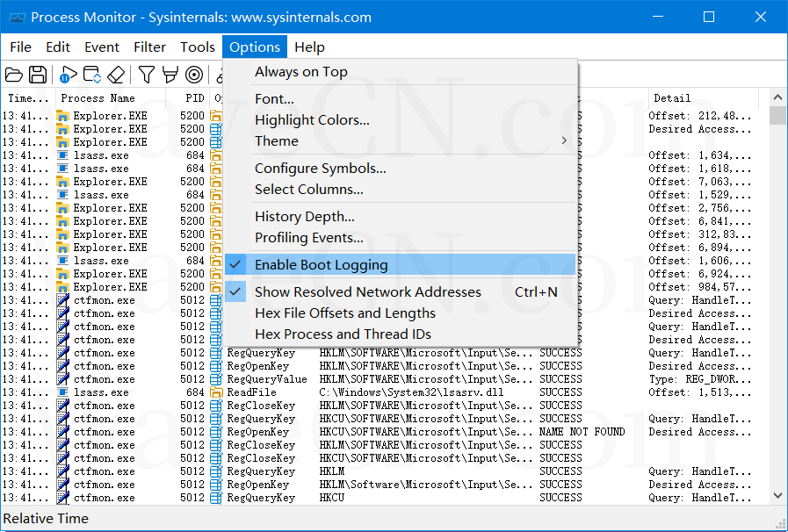Toggle Hex File Offsets and Lengths
788x532 pixels.
pyautogui.click(x=400, y=313)
